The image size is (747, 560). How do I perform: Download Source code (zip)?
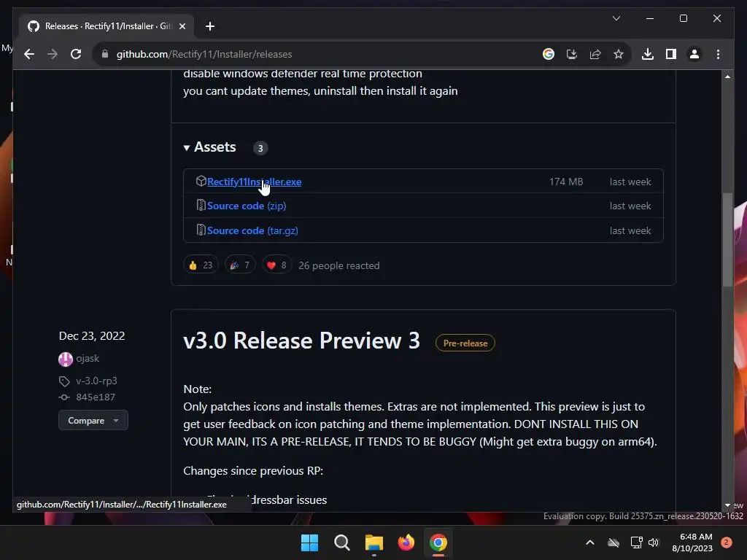(x=247, y=206)
